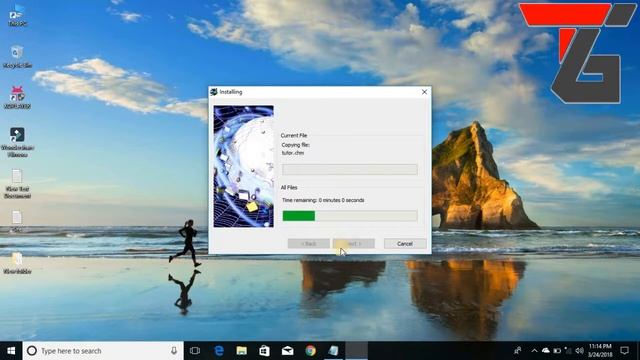This screenshot has height=360, width=640.
Task: Select the New folder desktop icon
Action: tap(17, 263)
